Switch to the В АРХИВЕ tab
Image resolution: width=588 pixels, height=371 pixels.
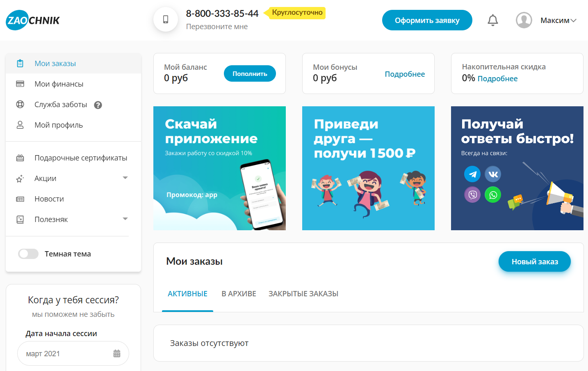click(239, 294)
